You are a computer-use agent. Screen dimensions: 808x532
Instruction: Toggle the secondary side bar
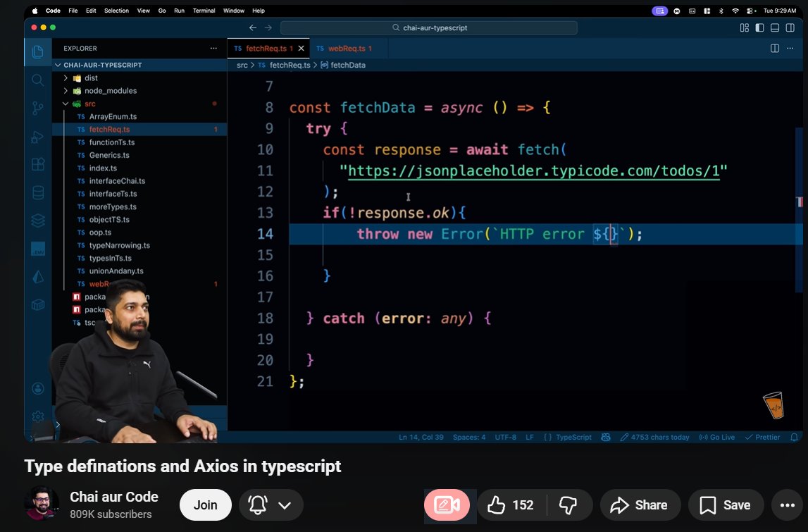tap(790, 28)
